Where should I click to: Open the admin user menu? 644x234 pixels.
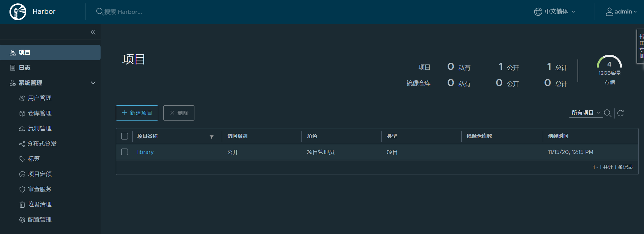[621, 12]
